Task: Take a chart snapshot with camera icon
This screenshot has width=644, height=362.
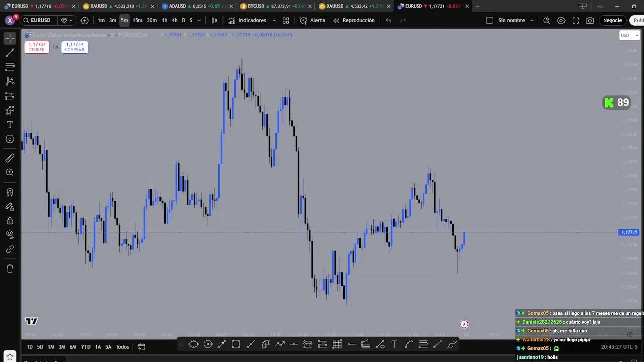Action: tap(590, 20)
